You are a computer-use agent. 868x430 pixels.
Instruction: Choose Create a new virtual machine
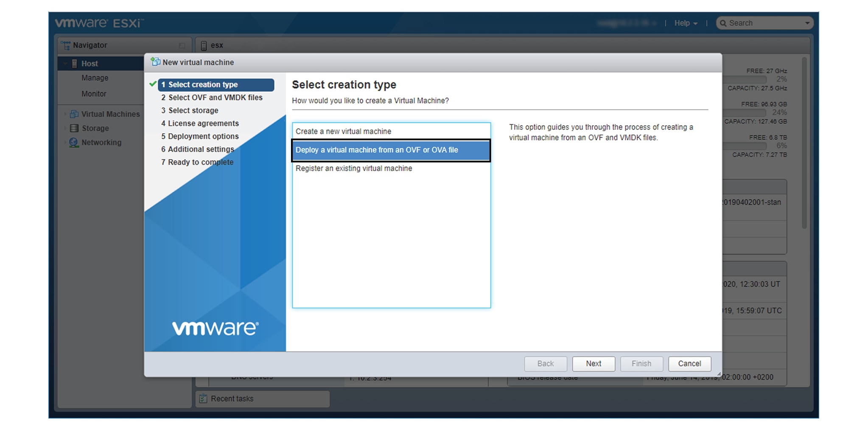click(x=391, y=131)
